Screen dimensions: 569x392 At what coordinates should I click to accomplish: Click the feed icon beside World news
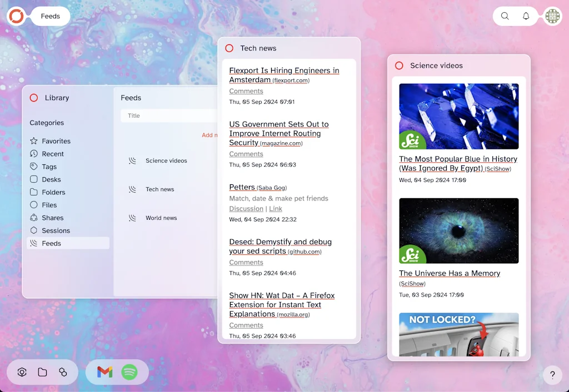[x=133, y=218]
